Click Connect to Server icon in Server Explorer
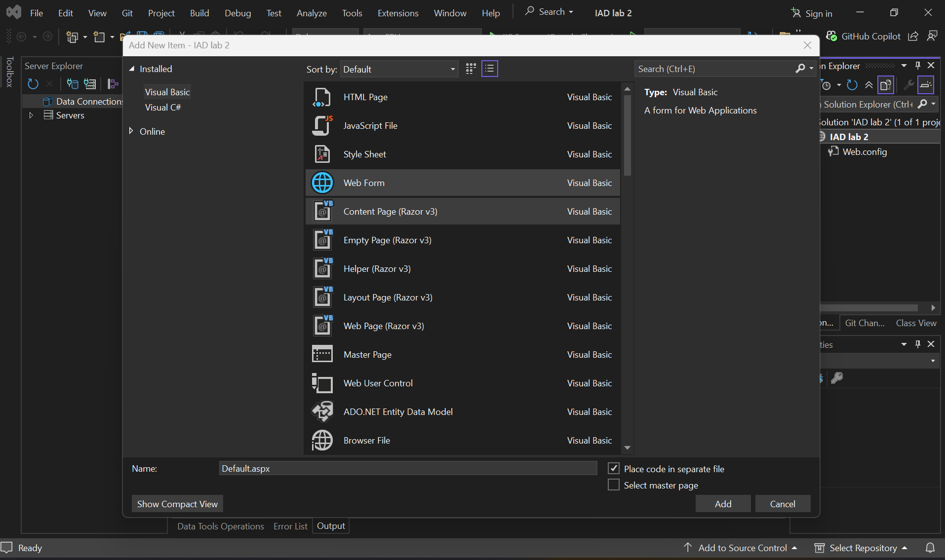Viewport: 945px width, 560px height. [90, 84]
